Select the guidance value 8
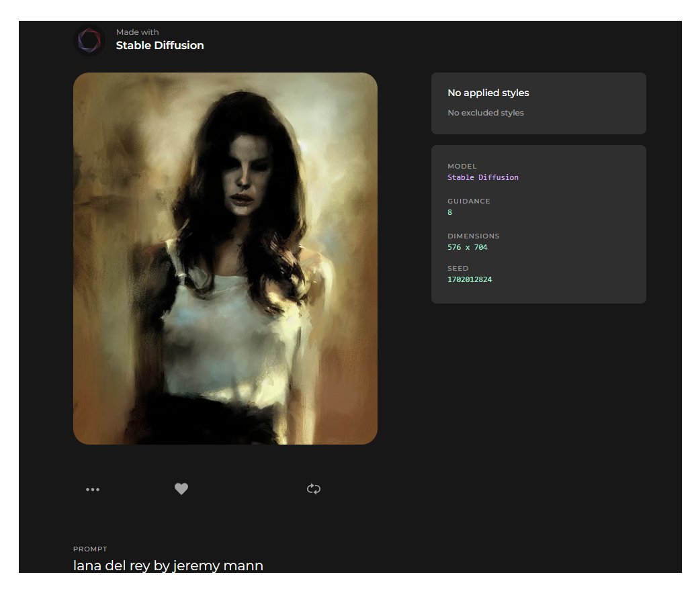700x591 pixels. pos(449,212)
